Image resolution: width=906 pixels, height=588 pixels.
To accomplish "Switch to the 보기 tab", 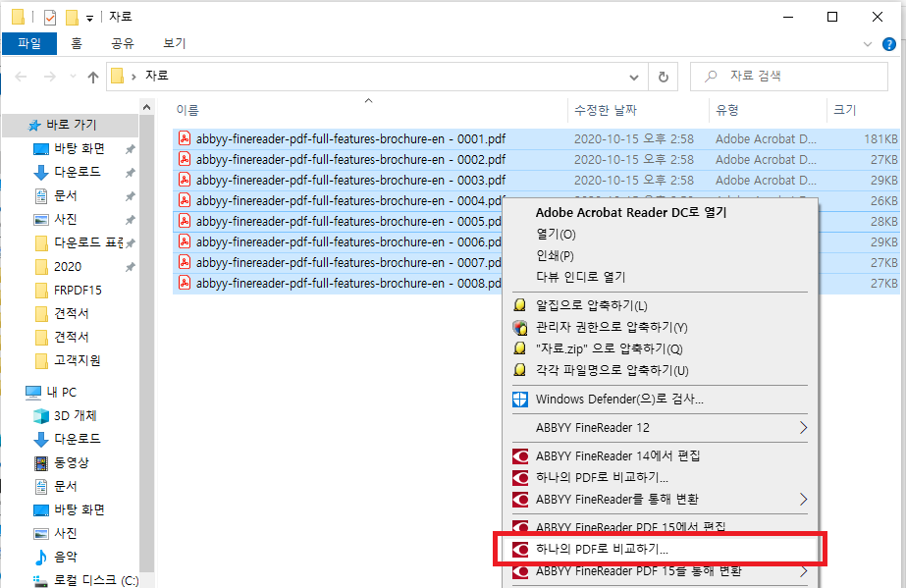I will tap(174, 43).
